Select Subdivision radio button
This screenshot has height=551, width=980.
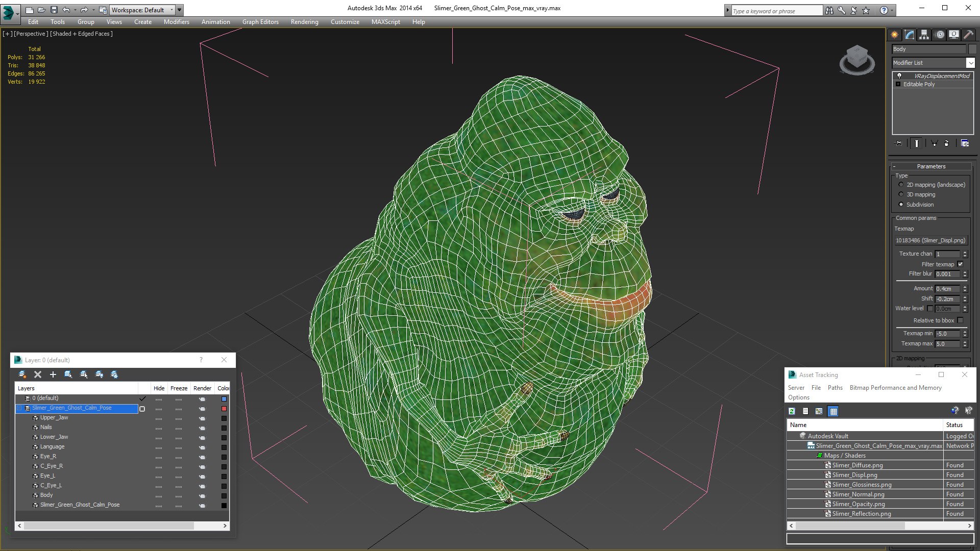pos(901,205)
